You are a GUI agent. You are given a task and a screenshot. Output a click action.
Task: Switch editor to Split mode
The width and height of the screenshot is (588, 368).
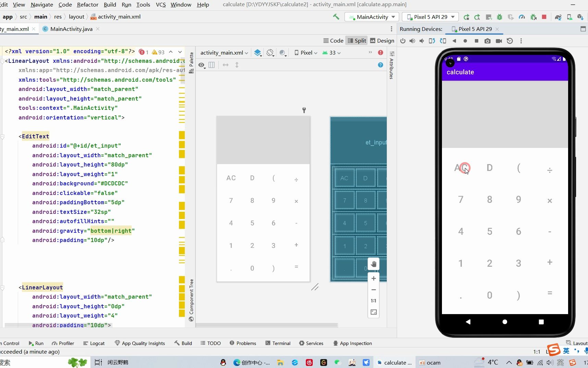click(x=357, y=41)
